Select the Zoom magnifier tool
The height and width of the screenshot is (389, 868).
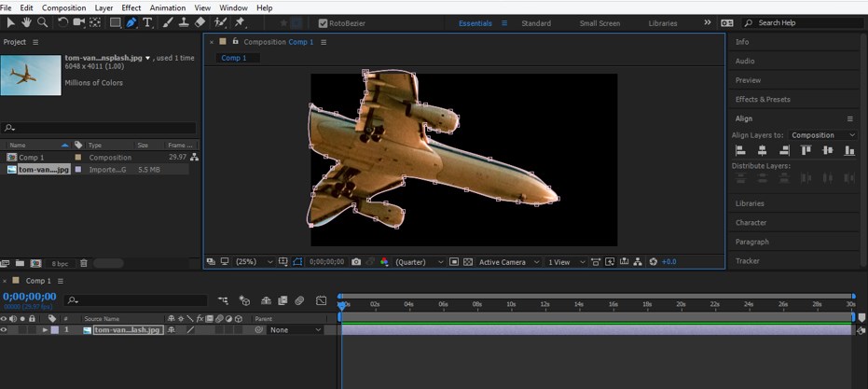[x=42, y=22]
